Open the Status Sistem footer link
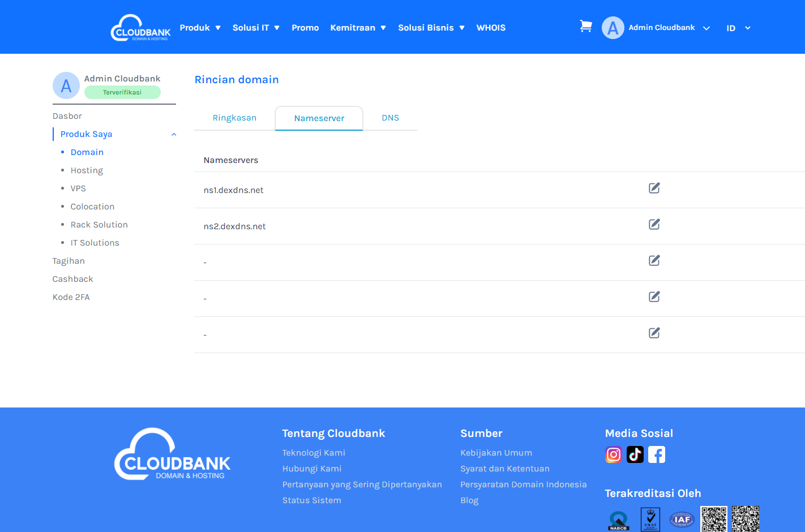Image resolution: width=805 pixels, height=532 pixels. (x=311, y=500)
